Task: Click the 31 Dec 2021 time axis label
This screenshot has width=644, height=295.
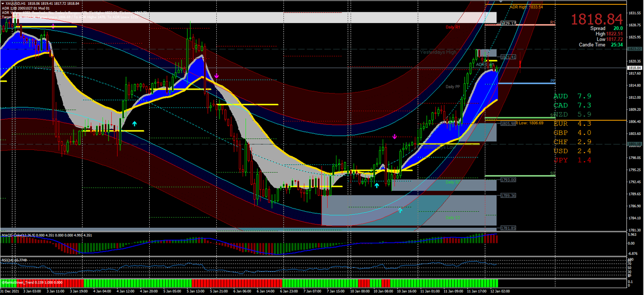Action: click(x=9, y=291)
